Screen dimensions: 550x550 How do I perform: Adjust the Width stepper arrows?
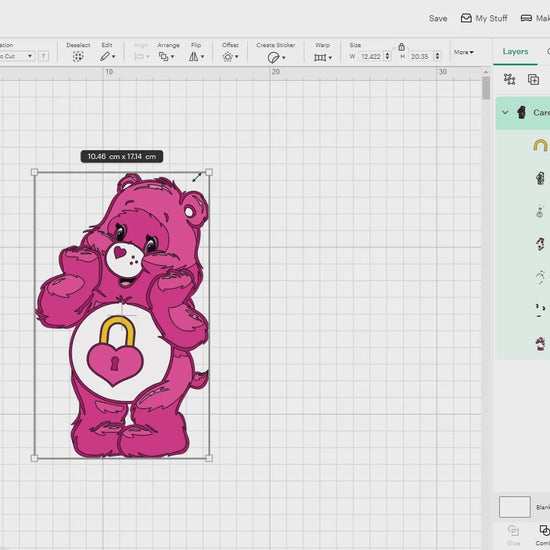(x=387, y=56)
